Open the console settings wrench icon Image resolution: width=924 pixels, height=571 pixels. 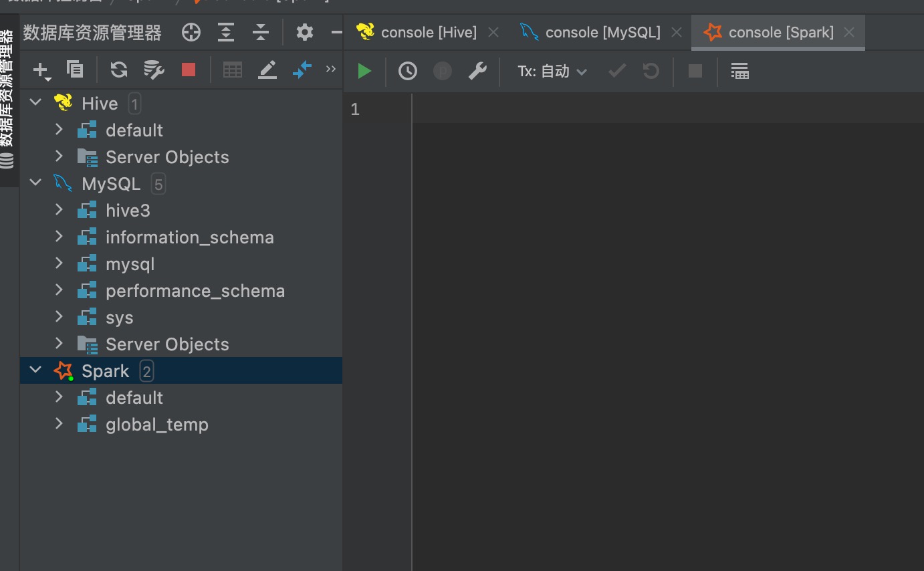477,70
